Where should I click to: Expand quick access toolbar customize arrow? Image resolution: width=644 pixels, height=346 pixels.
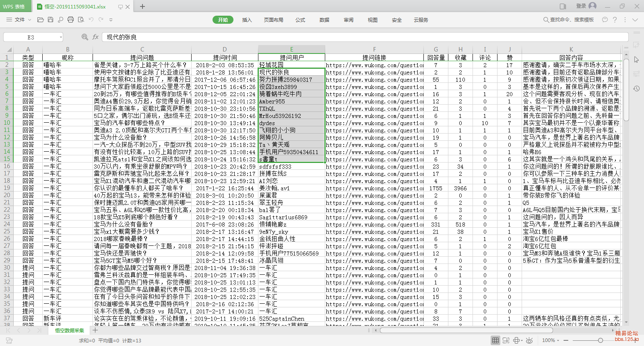coord(111,20)
